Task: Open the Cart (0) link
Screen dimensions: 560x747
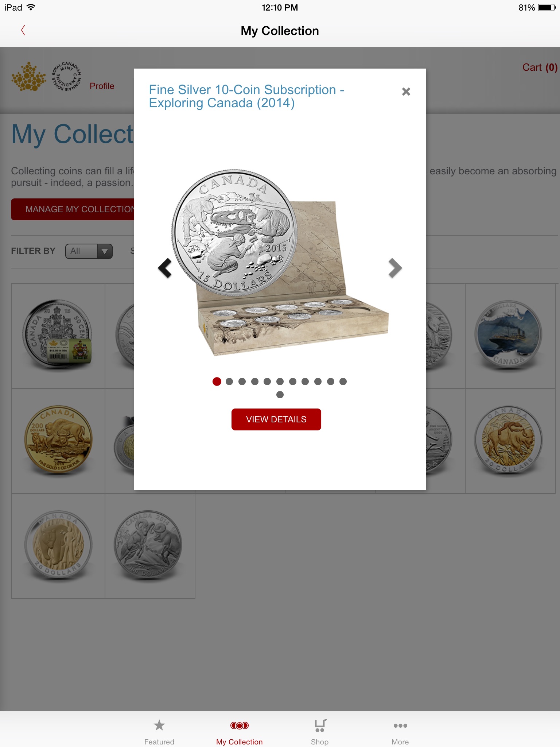Action: point(540,67)
